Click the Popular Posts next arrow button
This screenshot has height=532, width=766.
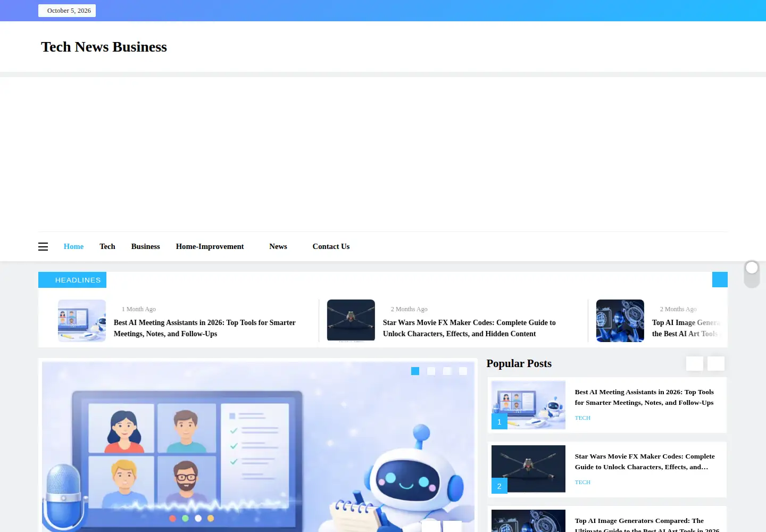click(x=716, y=363)
